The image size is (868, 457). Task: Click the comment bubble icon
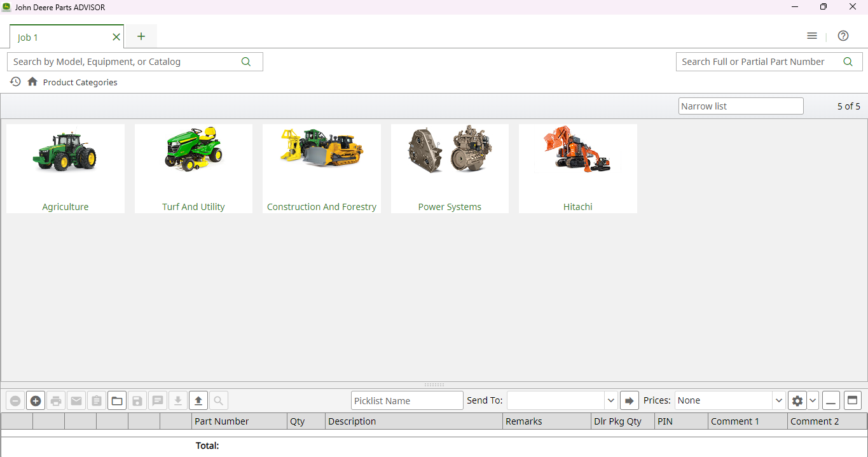[158, 401]
